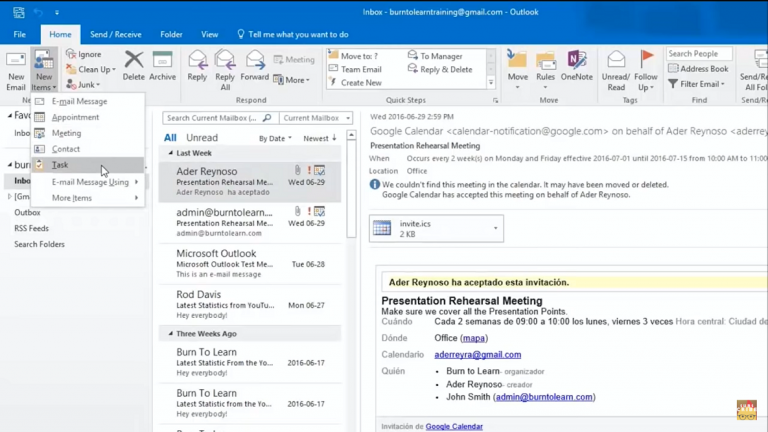Click the Send/Receive icon in title bar

click(x=19, y=12)
